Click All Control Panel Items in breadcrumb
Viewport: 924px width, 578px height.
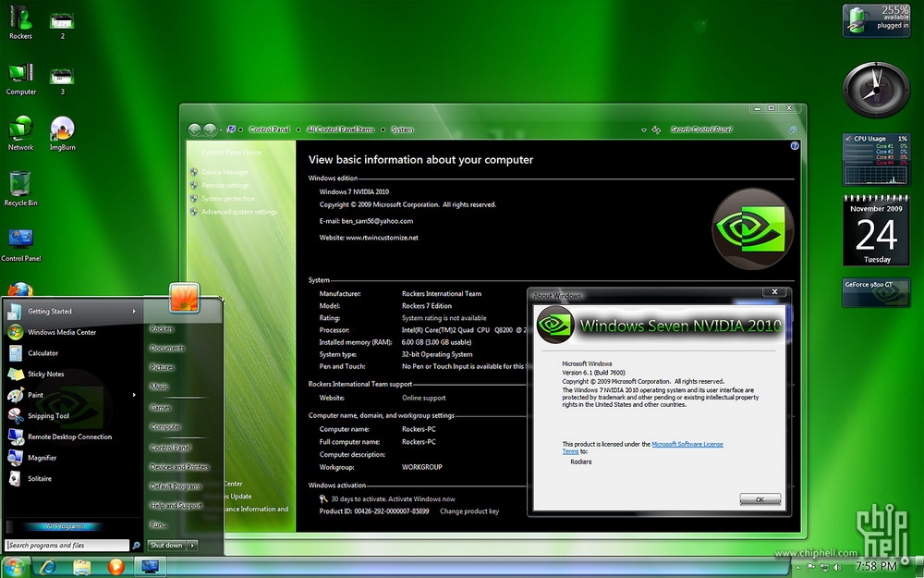(341, 129)
